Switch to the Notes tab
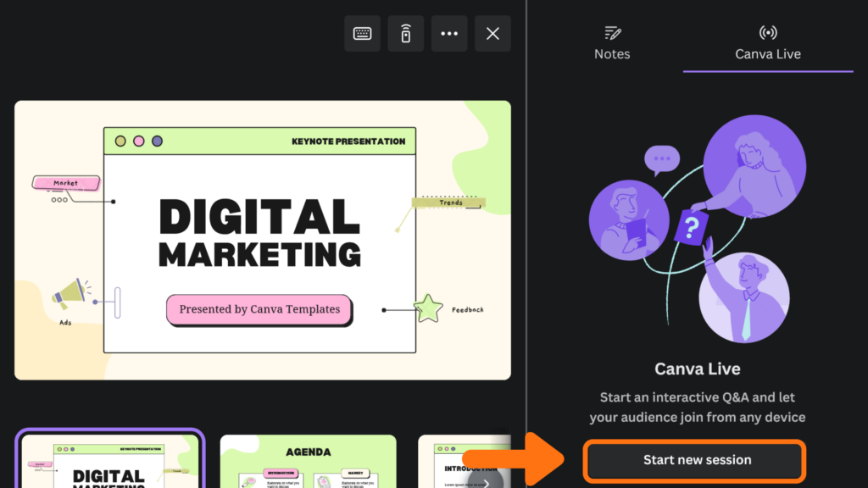This screenshot has width=868, height=488. click(x=612, y=42)
